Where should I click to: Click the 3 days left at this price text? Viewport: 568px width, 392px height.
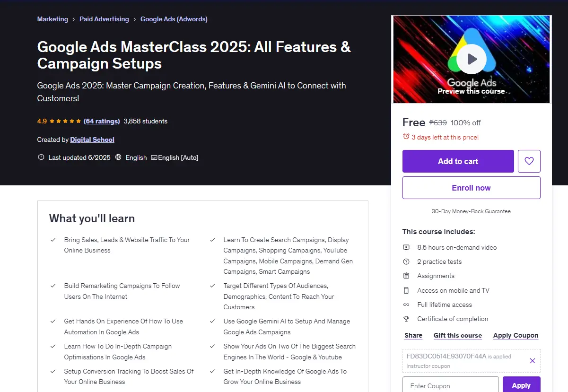point(445,137)
